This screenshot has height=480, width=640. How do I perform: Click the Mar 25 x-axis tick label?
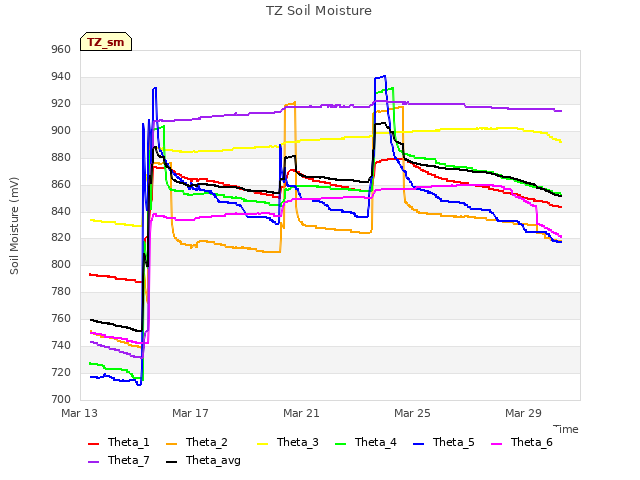(x=412, y=413)
